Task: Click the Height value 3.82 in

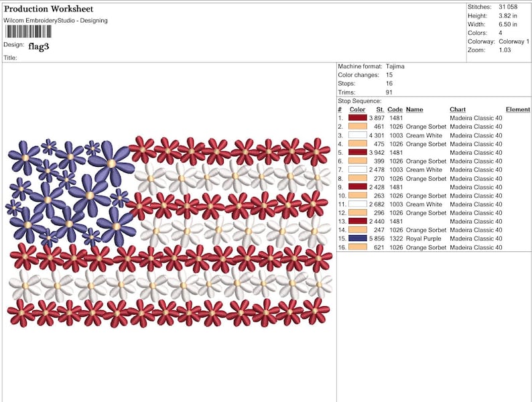Action: point(508,15)
